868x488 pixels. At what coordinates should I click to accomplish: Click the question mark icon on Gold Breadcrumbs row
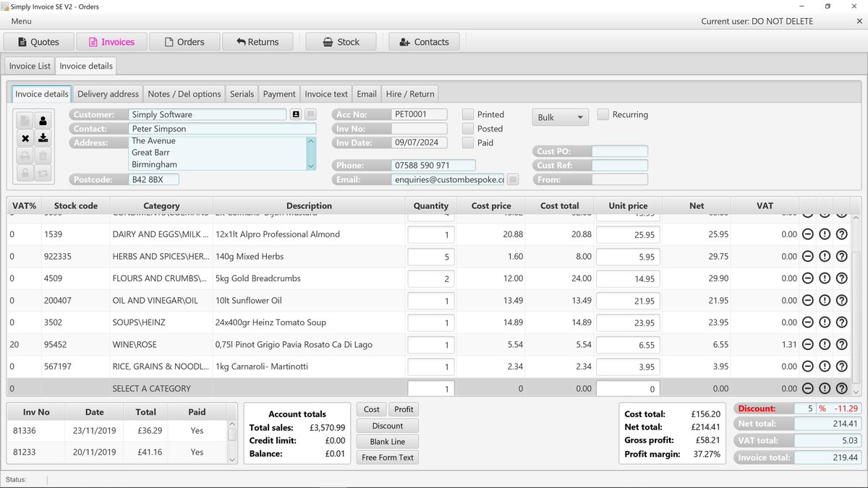[842, 278]
